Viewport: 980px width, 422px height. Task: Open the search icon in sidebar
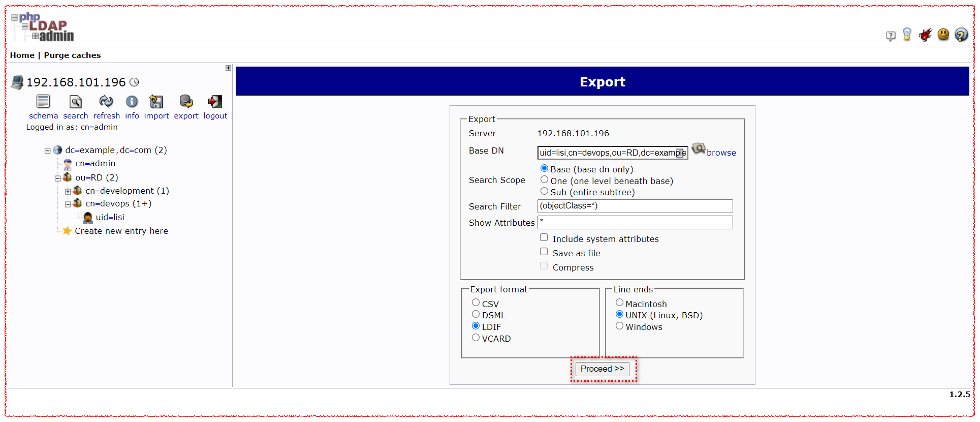pyautogui.click(x=76, y=102)
